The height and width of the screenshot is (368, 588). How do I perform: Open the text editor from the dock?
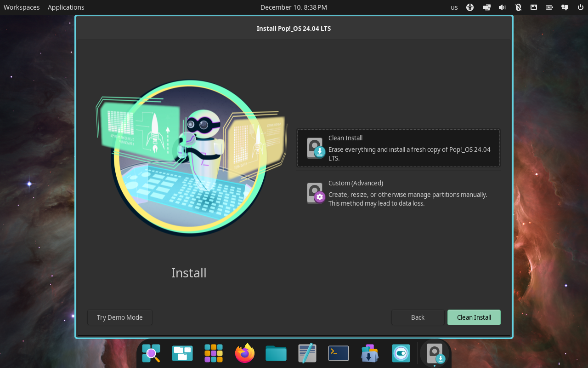[x=307, y=353]
